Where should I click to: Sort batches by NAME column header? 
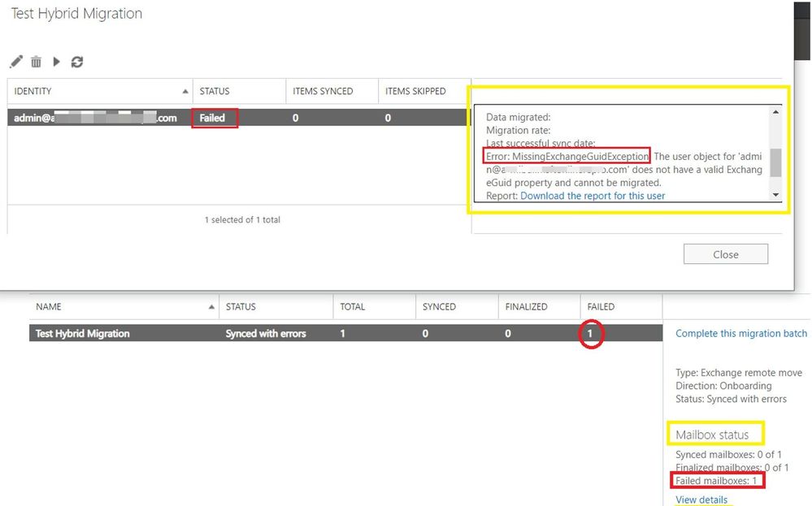pyautogui.click(x=124, y=307)
